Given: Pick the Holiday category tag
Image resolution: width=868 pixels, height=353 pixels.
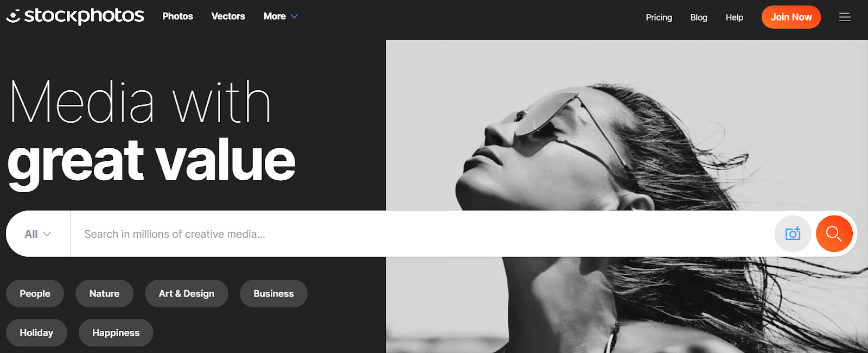Looking at the screenshot, I should tap(36, 332).
